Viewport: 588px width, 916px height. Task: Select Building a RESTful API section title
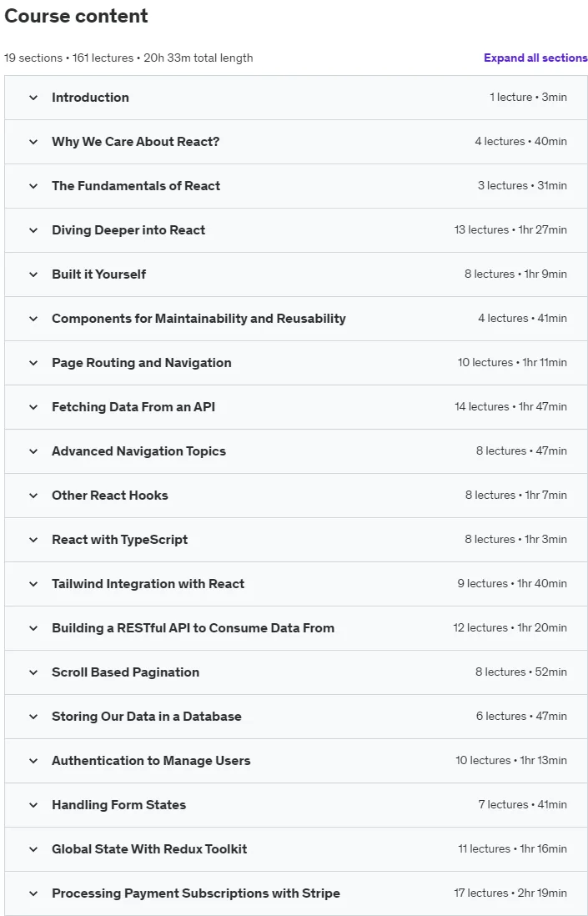(193, 628)
